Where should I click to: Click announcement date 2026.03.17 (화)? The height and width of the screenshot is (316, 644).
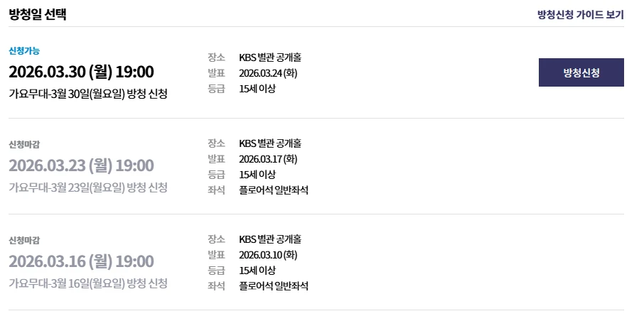pos(268,159)
